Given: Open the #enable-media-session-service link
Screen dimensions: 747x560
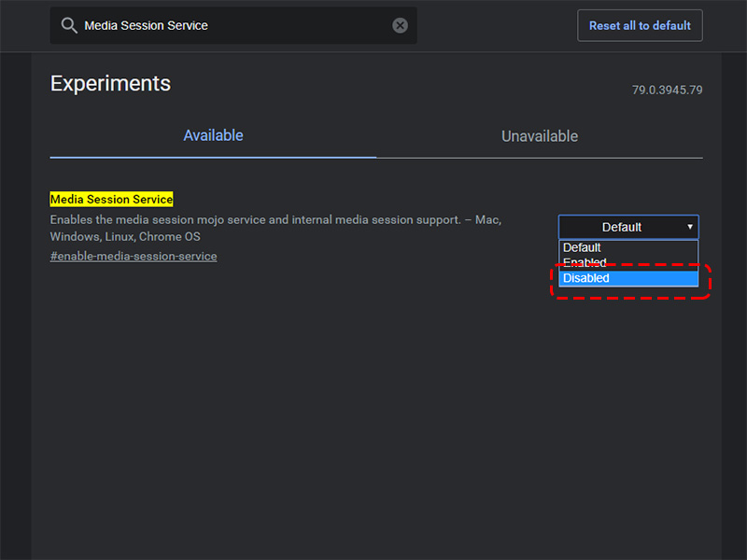Looking at the screenshot, I should pos(134,256).
